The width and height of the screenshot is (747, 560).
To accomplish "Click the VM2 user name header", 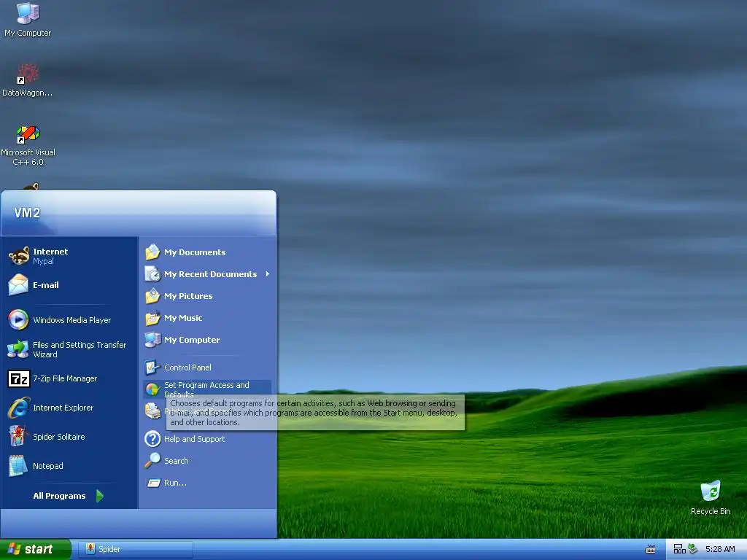I will pyautogui.click(x=27, y=213).
